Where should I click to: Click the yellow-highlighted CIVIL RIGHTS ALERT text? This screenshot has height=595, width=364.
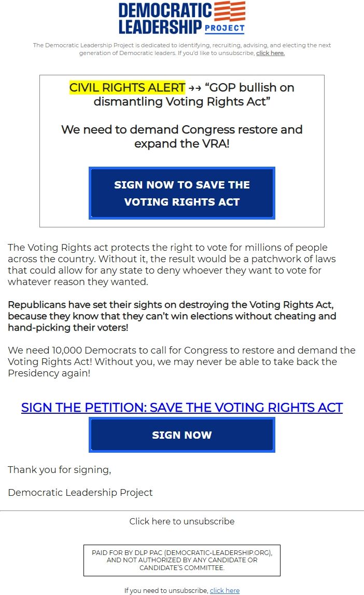[x=127, y=88]
